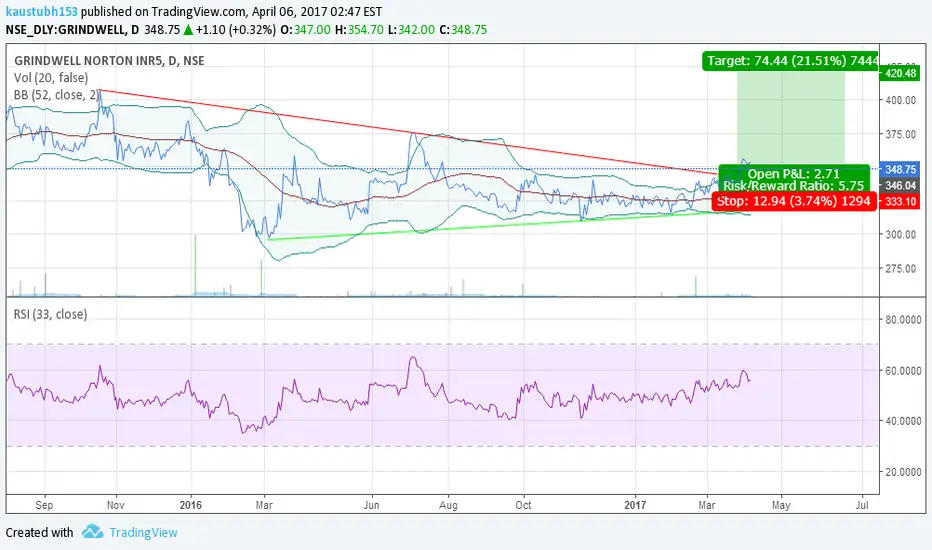Screen dimensions: 932x550
Task: Click the green up-triangle change icon
Action: (188, 30)
